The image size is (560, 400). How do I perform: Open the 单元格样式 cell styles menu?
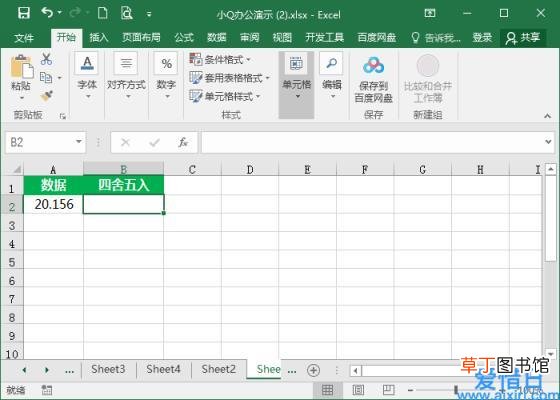click(225, 96)
